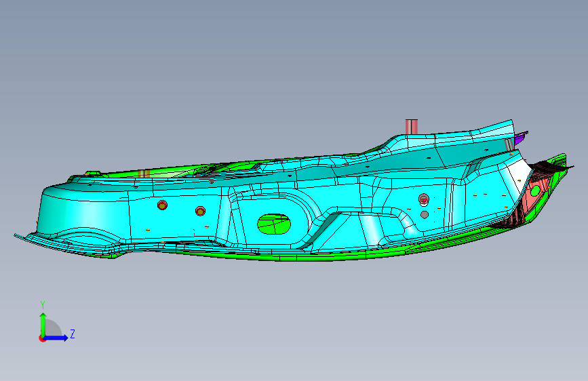The height and width of the screenshot is (381, 588).
Task: Select the leftmost red bolt on the cyan side wall
Action: point(162,205)
